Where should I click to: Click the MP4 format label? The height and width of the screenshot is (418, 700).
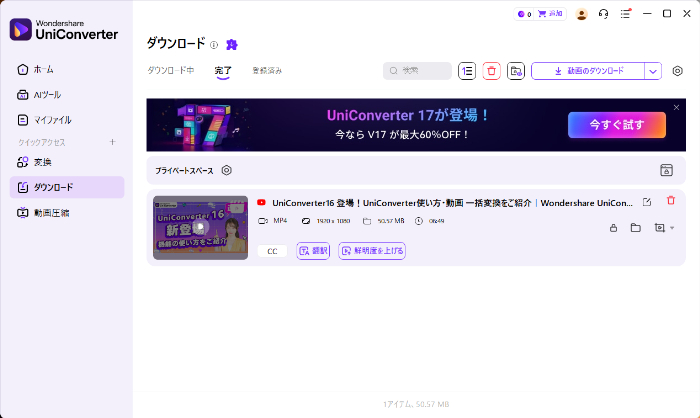tap(280, 221)
